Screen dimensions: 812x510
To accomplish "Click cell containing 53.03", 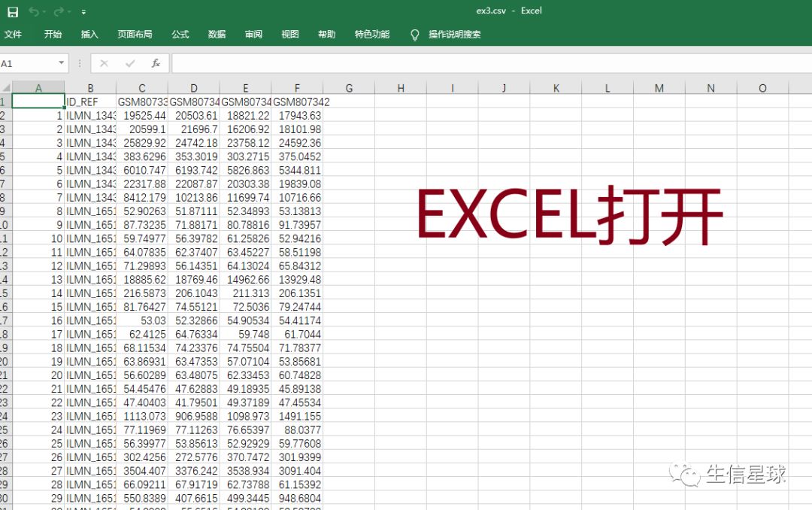I will click(x=142, y=320).
